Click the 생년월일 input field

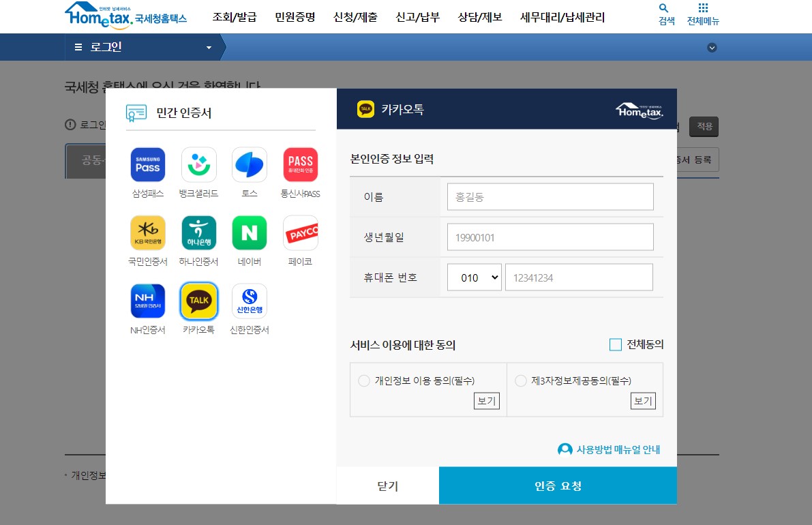(550, 237)
